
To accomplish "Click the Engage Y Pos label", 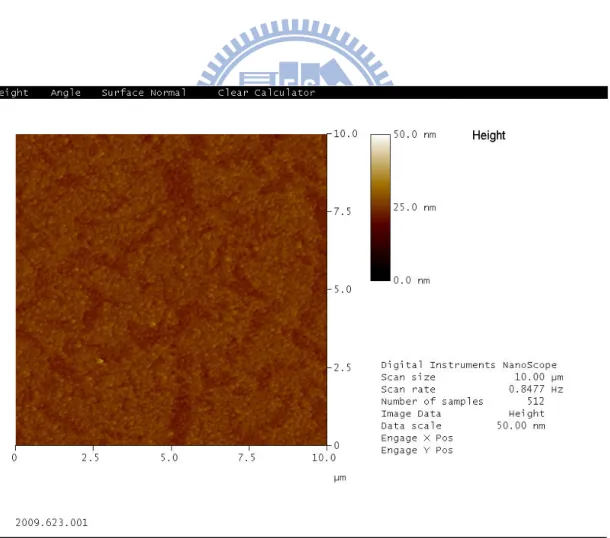I will (417, 450).
